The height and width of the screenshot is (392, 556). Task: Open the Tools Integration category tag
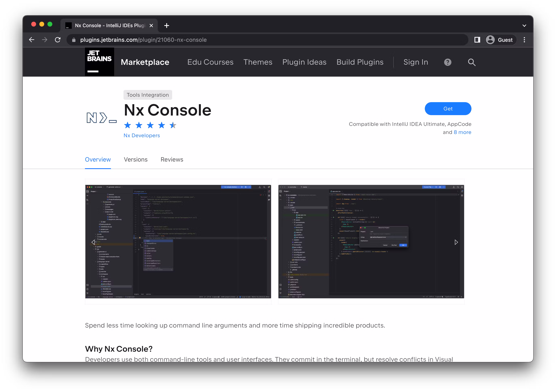(148, 95)
